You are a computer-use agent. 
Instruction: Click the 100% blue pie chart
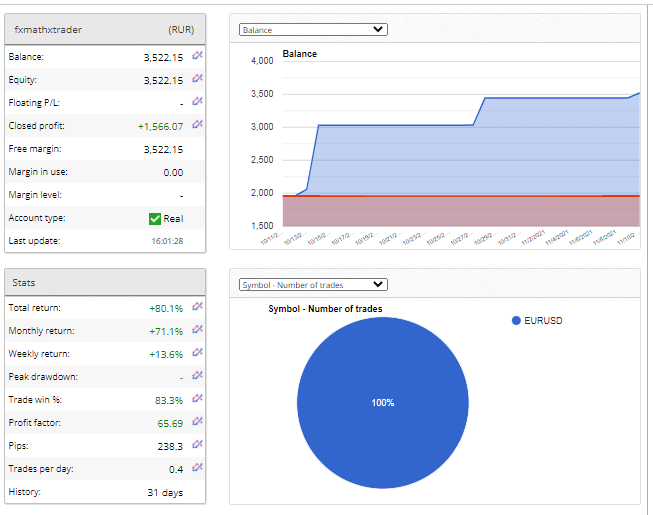pos(383,402)
